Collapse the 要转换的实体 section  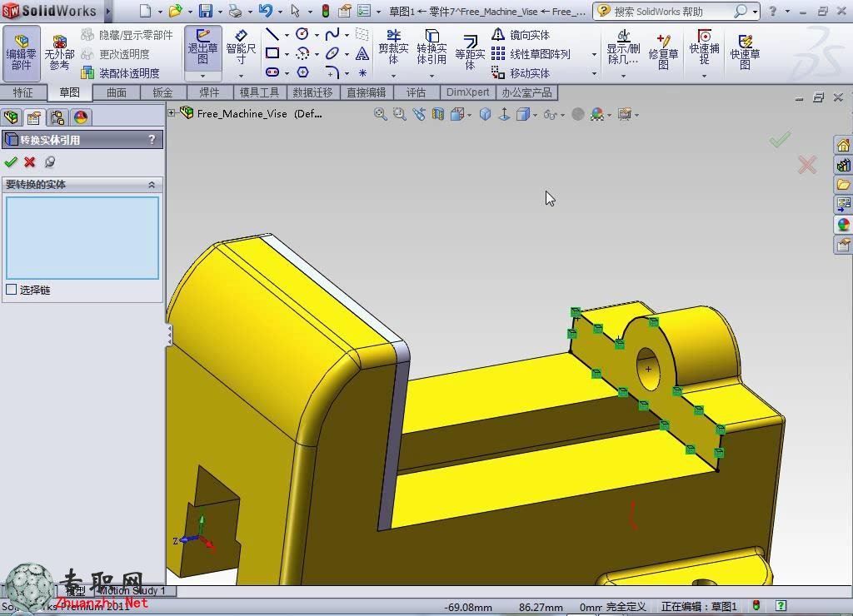(152, 185)
